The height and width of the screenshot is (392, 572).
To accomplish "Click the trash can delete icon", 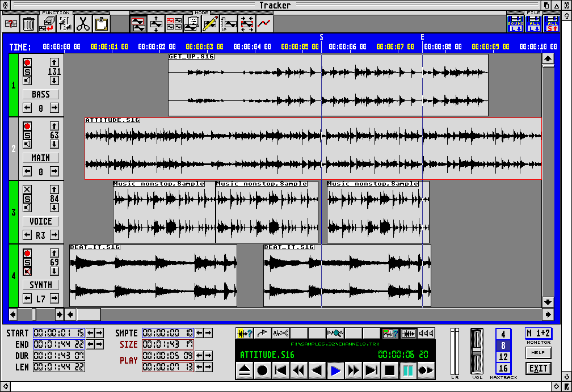I will point(29,24).
